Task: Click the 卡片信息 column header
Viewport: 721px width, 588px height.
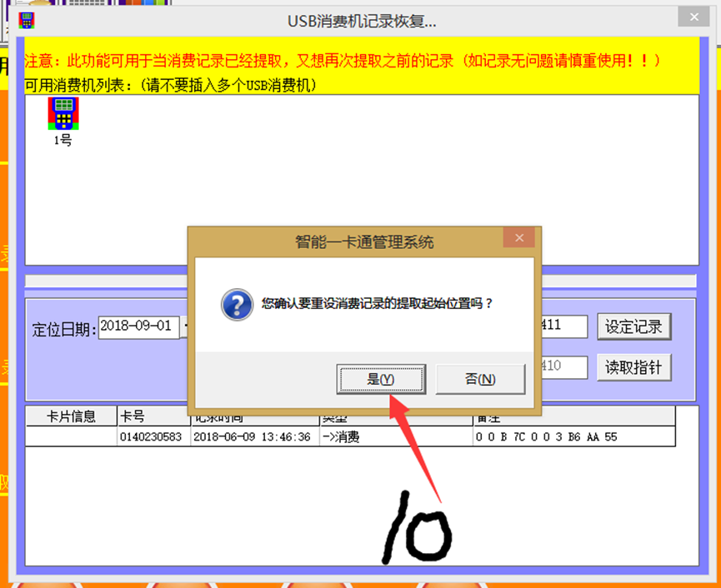Action: point(71,416)
